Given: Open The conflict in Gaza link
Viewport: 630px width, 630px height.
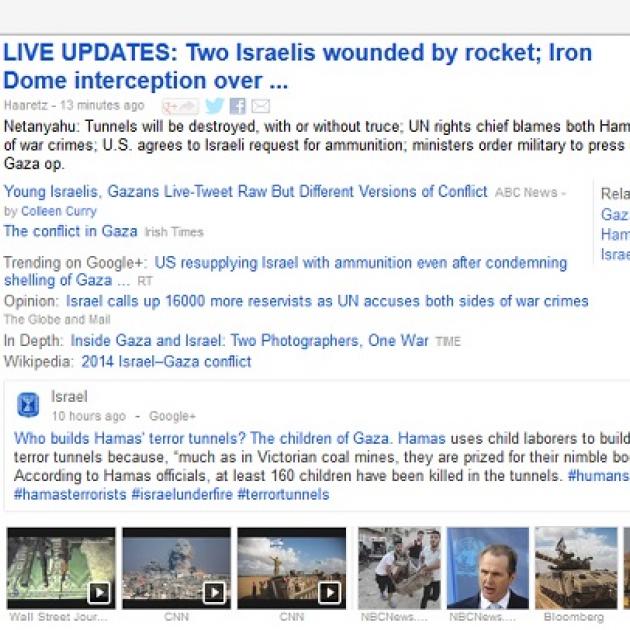Looking at the screenshot, I should click(71, 231).
